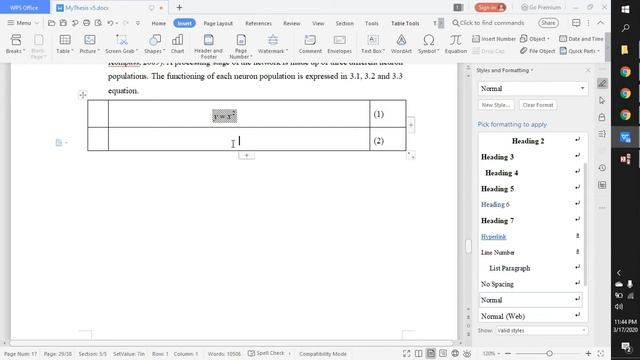Screen dimensions: 640x360
Task: Switch to the Page Layout tab
Action: (x=218, y=24)
